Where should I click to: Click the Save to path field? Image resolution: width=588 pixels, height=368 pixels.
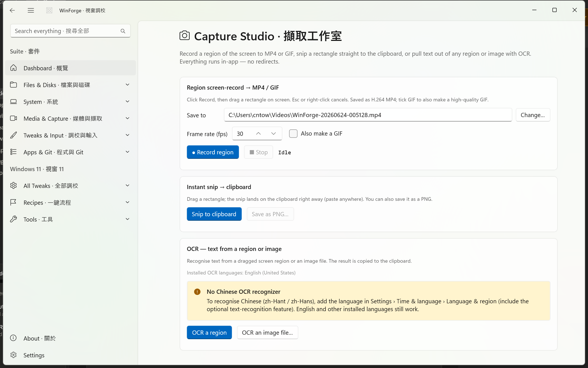tap(368, 115)
